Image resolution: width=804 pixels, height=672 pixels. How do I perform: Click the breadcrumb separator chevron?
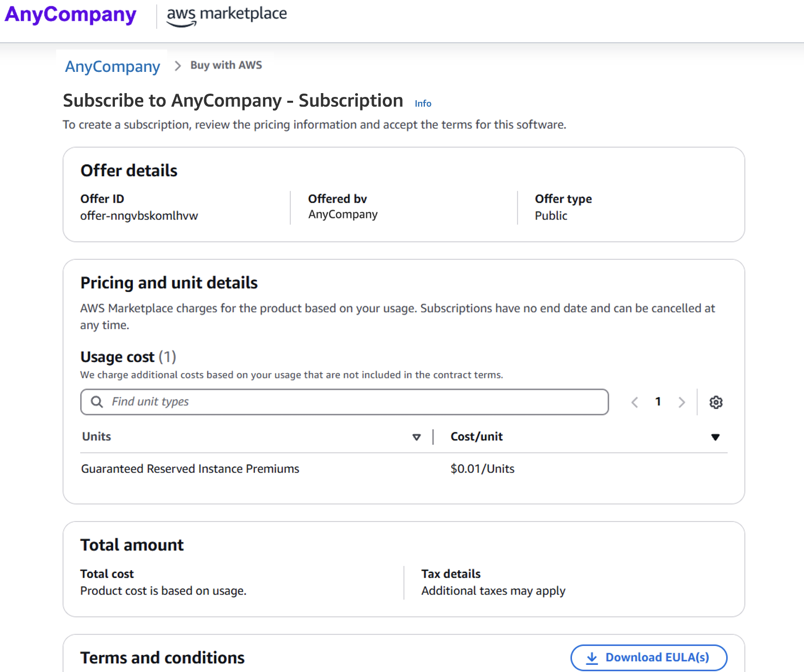178,66
